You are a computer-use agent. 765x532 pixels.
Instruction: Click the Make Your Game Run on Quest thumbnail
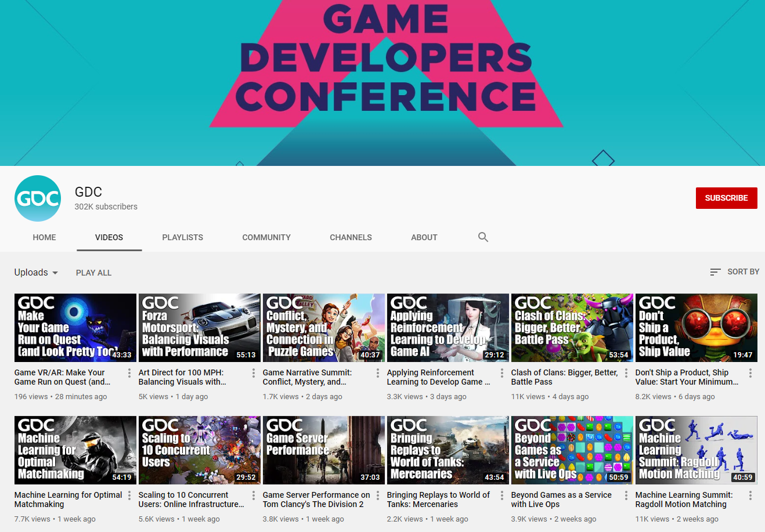75,328
